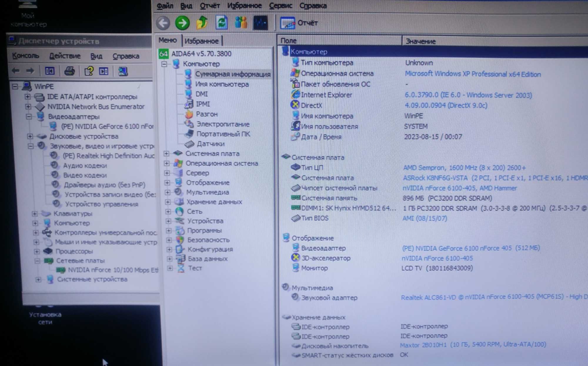Expand Клавиатуры node in Device Manager
Image resolution: width=588 pixels, height=366 pixels.
click(34, 214)
